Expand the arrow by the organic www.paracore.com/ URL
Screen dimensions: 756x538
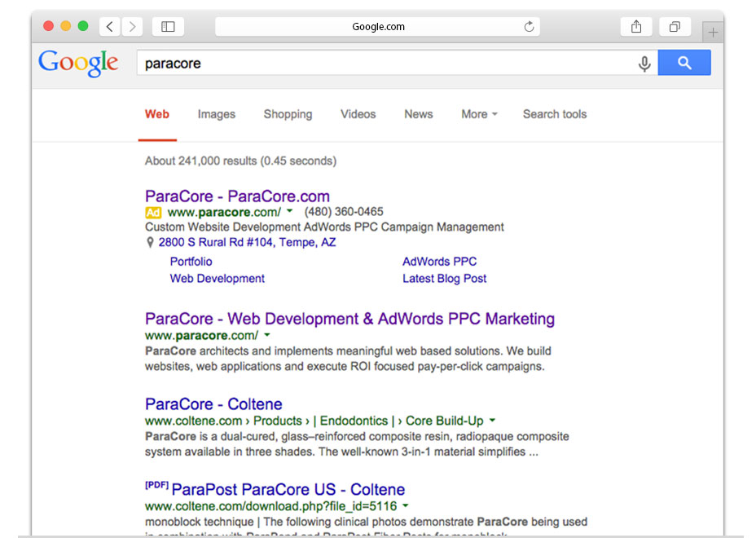pos(267,334)
